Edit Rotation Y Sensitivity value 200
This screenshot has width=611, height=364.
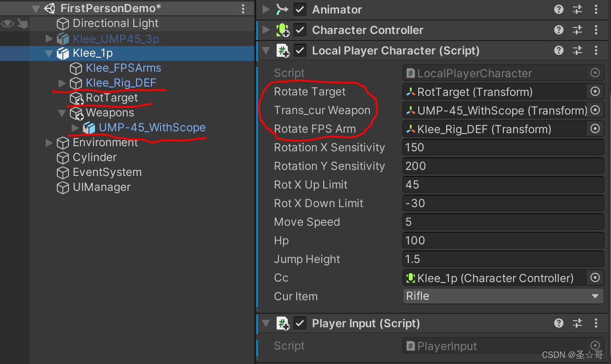tap(503, 166)
